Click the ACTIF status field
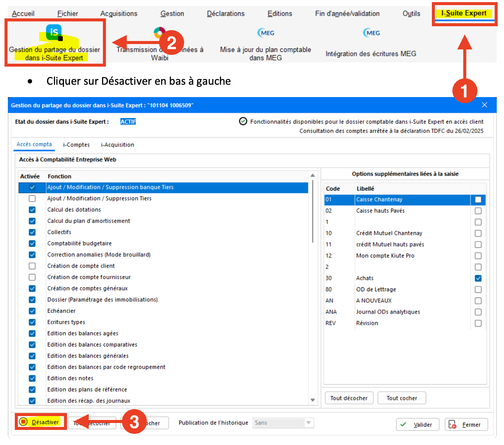Screen dimensions: 504x445 (128, 122)
